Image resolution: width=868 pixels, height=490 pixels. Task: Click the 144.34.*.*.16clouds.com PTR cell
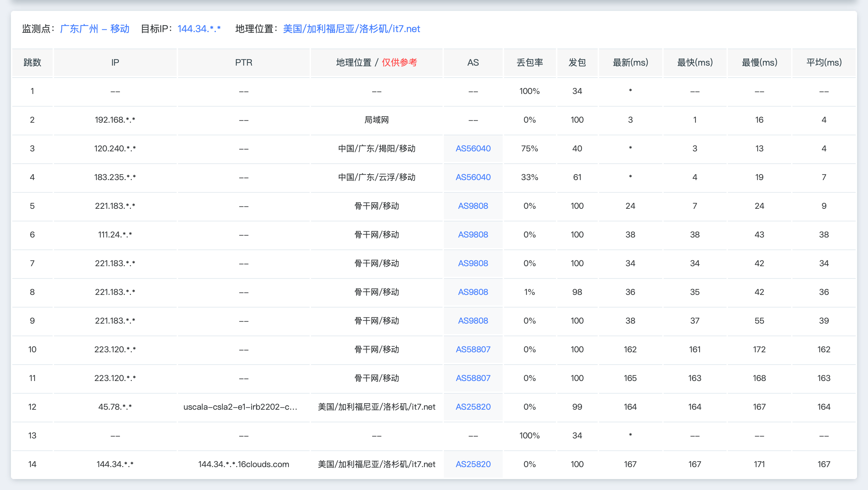pyautogui.click(x=243, y=464)
